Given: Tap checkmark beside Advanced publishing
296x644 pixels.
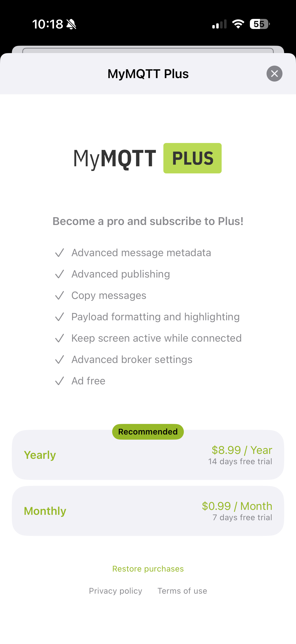Looking at the screenshot, I should tap(59, 274).
